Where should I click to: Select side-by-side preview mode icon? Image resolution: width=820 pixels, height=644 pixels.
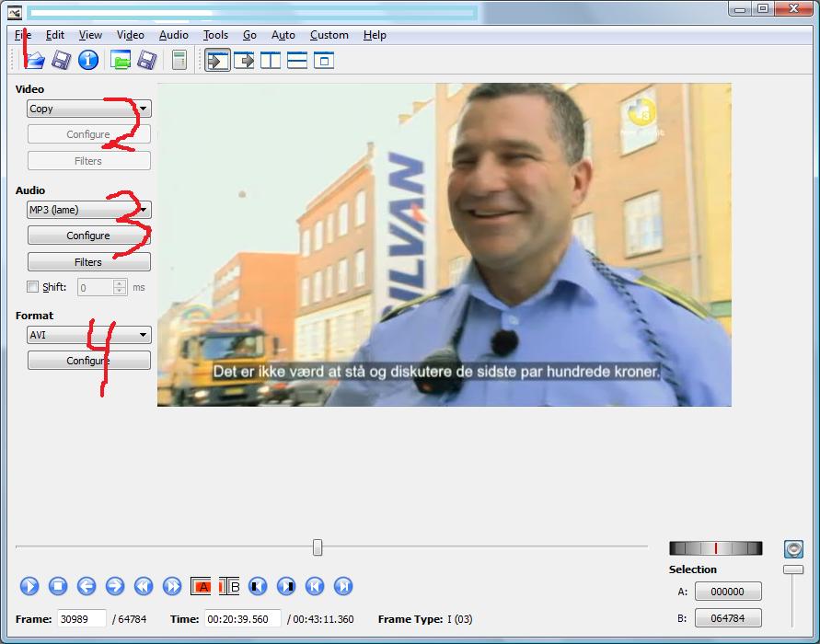click(271, 60)
